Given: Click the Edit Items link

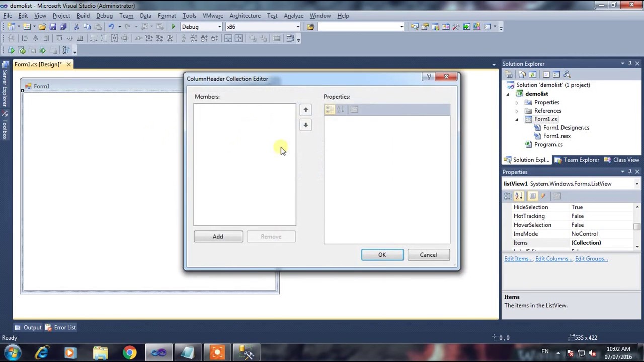Looking at the screenshot, I should (x=518, y=259).
